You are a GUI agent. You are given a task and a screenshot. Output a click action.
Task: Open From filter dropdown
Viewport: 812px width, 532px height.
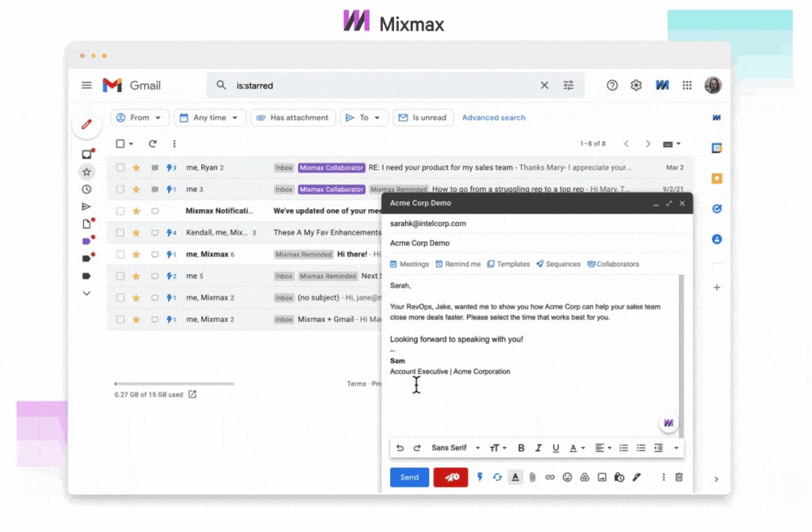pyautogui.click(x=139, y=117)
